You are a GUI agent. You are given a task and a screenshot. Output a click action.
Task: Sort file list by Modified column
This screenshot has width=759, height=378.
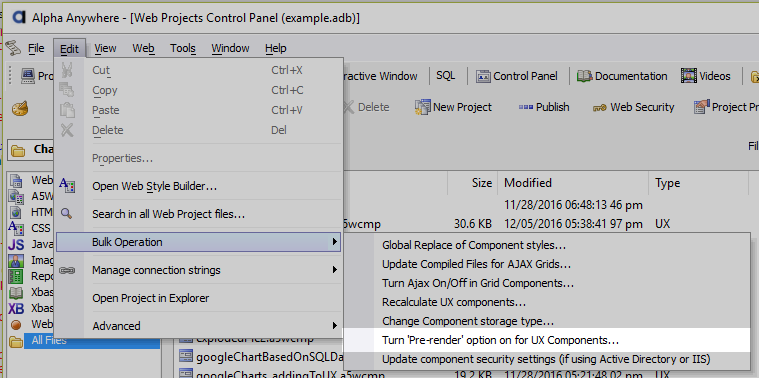point(573,182)
